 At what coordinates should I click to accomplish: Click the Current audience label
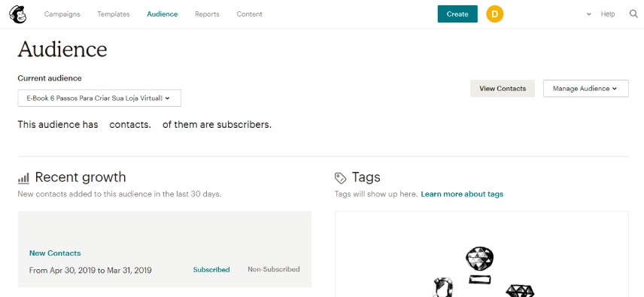[50, 78]
